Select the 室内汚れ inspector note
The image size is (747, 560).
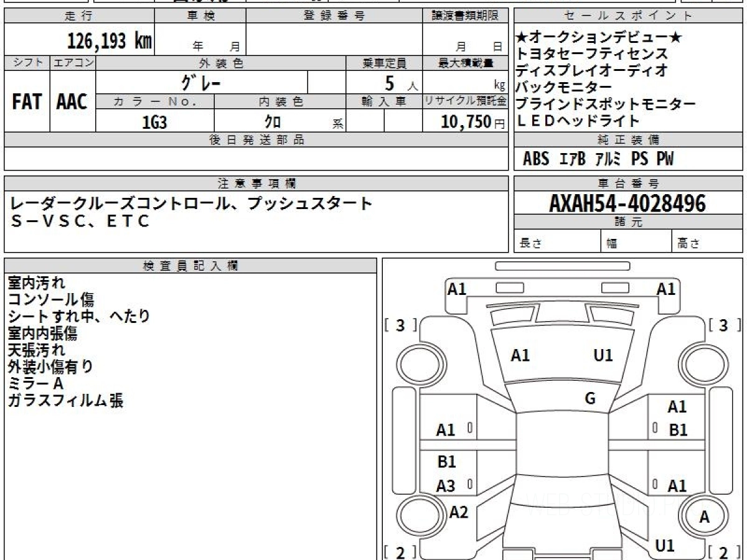tap(36, 283)
